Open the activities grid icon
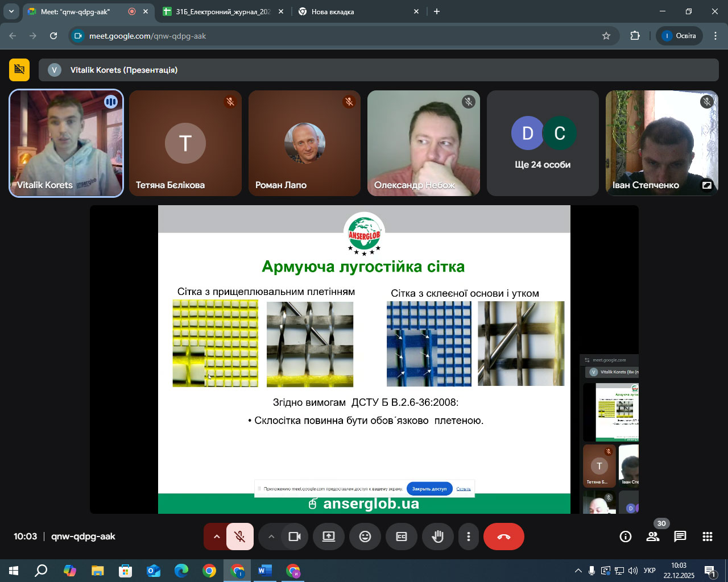The width and height of the screenshot is (728, 582). (x=708, y=537)
